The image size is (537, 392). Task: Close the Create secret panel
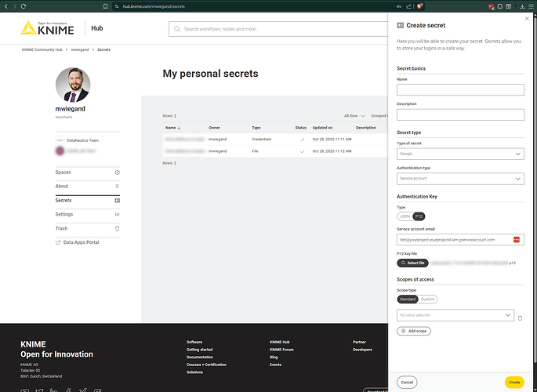pyautogui.click(x=526, y=18)
